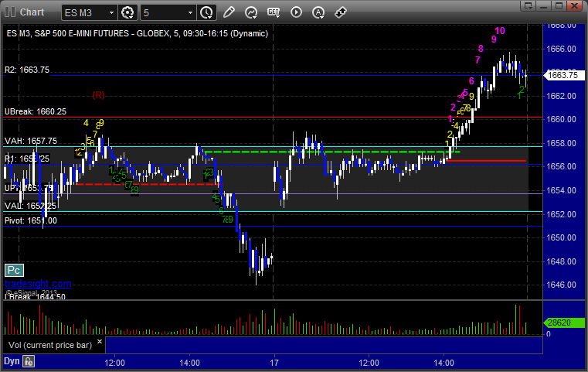Click the VAH: 1657.75 label
This screenshot has height=372, width=588.
(31, 141)
